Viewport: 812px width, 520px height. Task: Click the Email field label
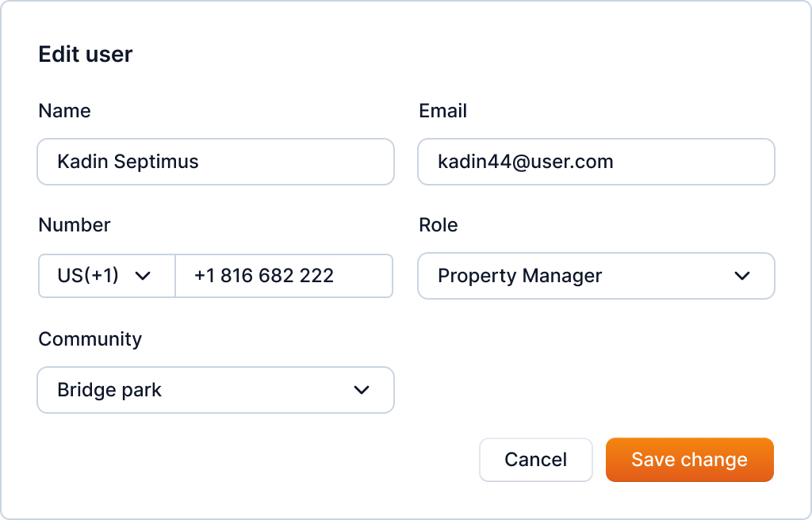click(x=442, y=111)
